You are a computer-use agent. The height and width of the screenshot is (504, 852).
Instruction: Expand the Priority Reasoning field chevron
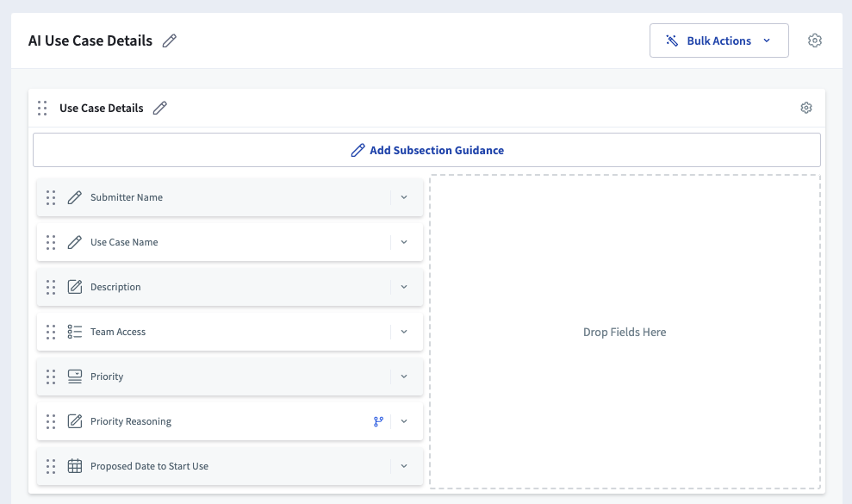click(404, 421)
